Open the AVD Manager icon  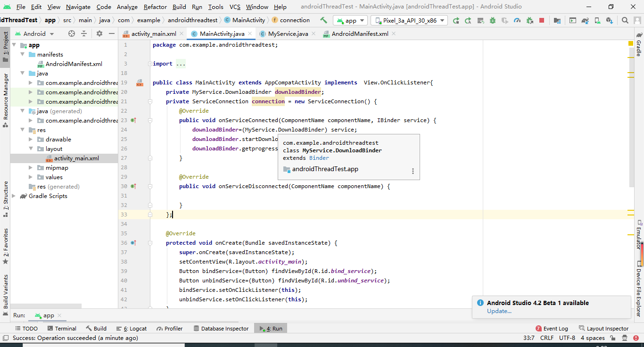(x=597, y=20)
